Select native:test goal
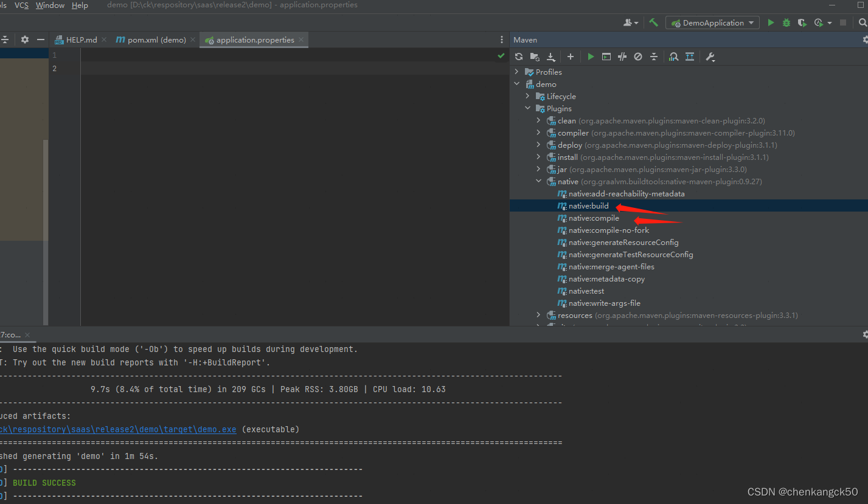The width and height of the screenshot is (868, 504). (586, 291)
